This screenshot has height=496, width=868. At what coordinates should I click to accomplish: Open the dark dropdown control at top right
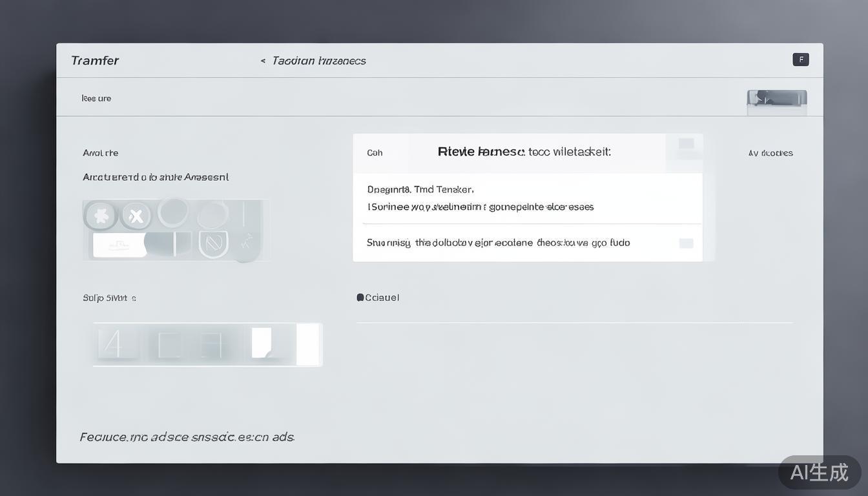[777, 98]
